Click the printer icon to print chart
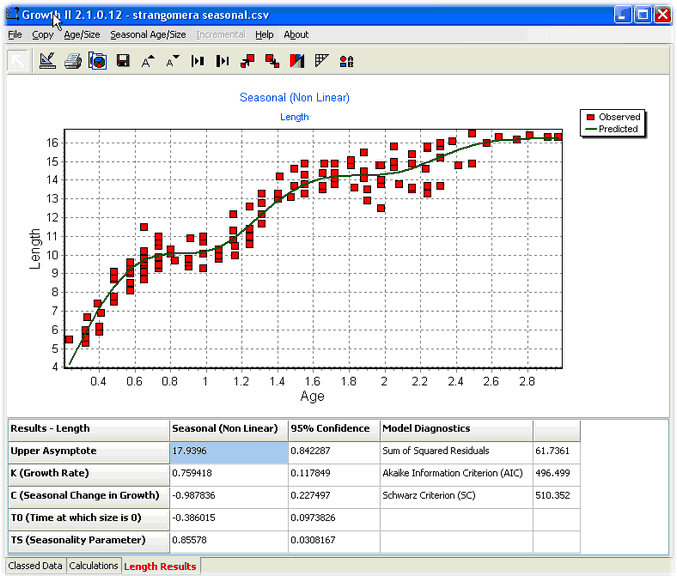The height and width of the screenshot is (576, 677). point(73,61)
